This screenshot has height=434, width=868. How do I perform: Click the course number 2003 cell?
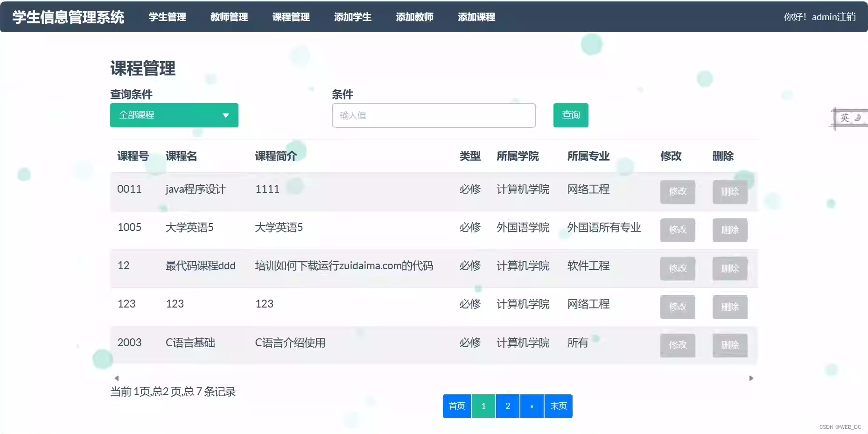pos(129,343)
